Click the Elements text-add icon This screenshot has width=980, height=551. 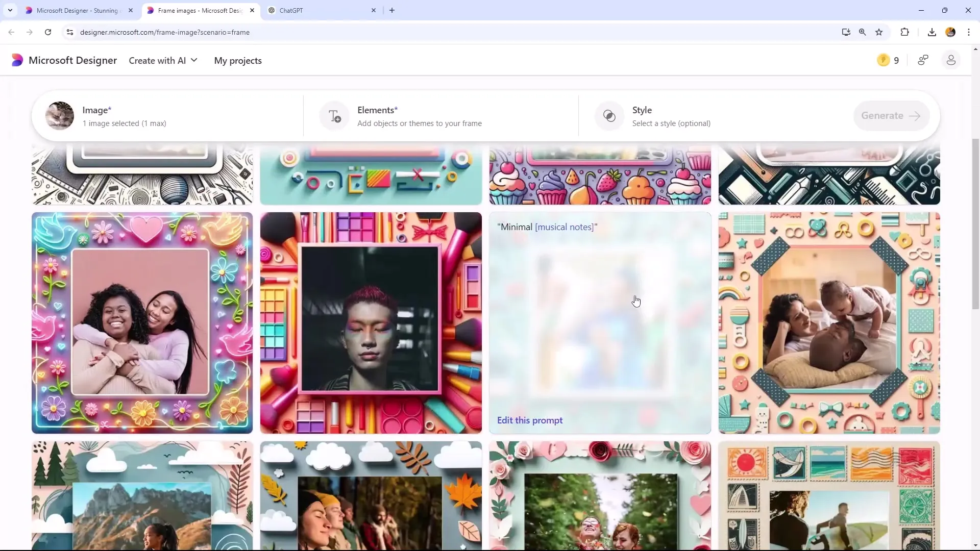[x=334, y=116]
